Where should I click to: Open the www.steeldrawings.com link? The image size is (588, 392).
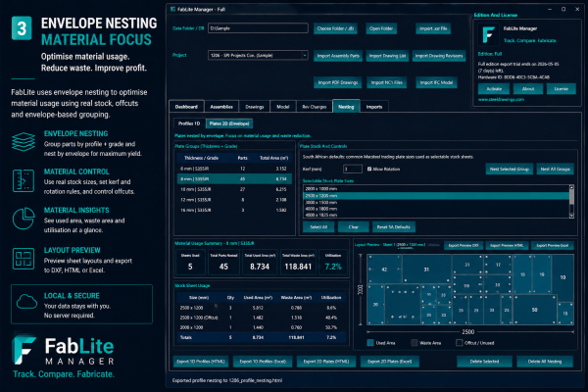501,99
